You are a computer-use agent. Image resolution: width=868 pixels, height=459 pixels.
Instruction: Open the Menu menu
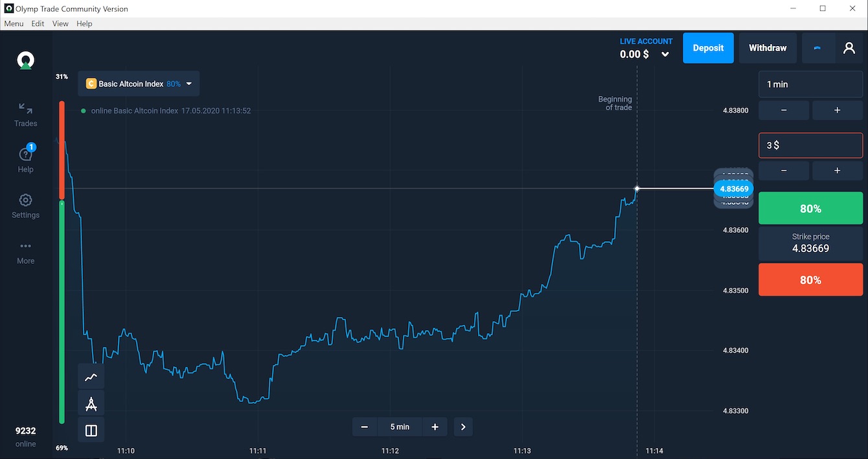14,23
